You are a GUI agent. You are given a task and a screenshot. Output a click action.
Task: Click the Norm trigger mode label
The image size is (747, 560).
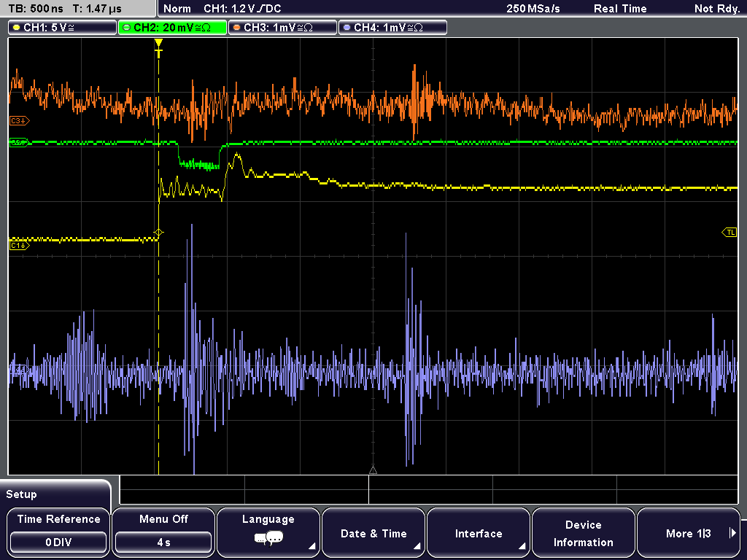click(177, 9)
